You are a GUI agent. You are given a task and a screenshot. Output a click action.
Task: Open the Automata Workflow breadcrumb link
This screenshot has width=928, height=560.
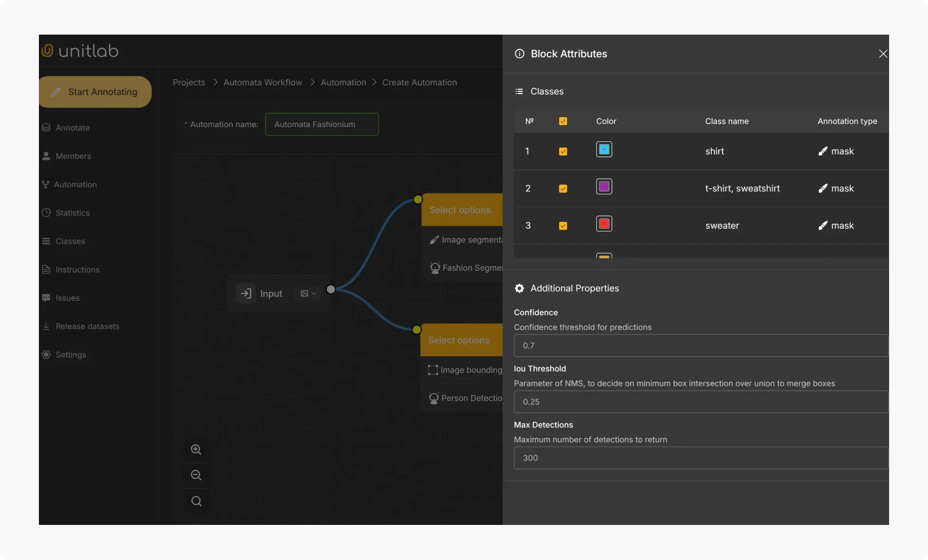262,83
